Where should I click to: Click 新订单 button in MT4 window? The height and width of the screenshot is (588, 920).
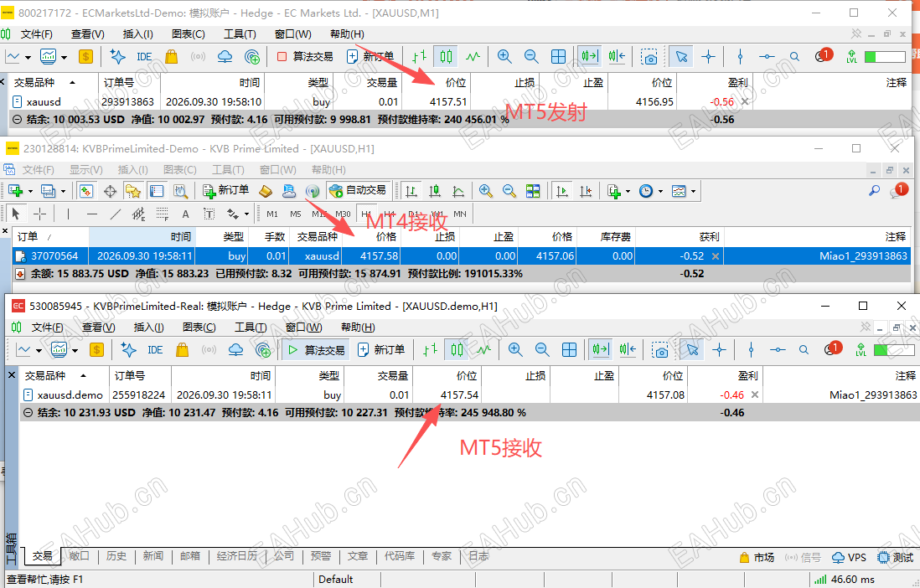coord(226,191)
